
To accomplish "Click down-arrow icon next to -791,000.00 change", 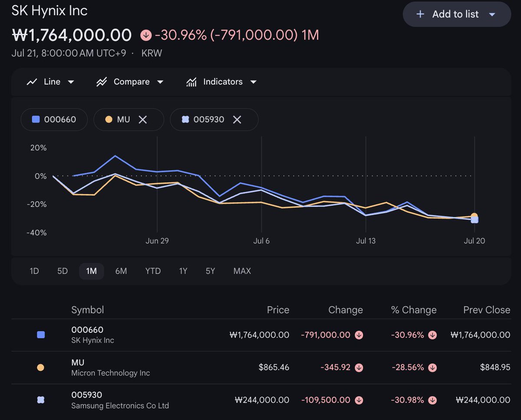I will [x=359, y=335].
